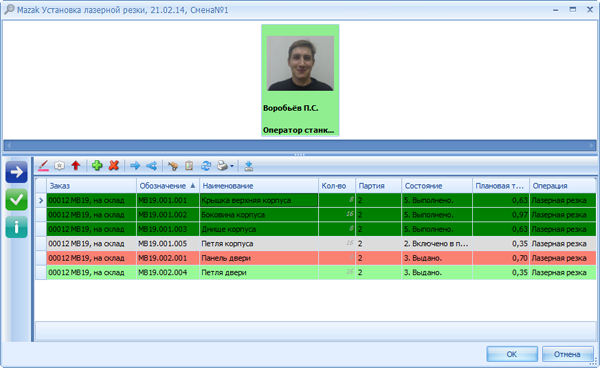The height and width of the screenshot is (368, 600).
Task: Click order cell in Панель двери row
Action: [x=91, y=258]
